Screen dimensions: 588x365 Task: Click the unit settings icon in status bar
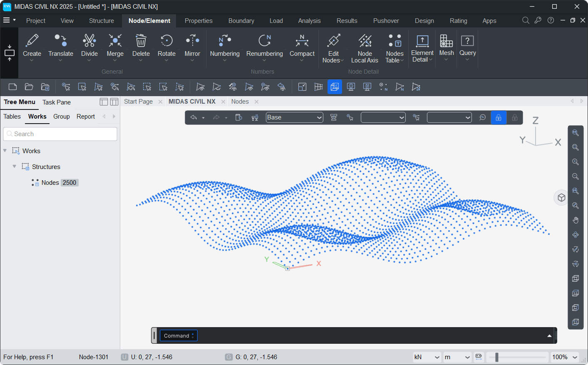click(479, 357)
